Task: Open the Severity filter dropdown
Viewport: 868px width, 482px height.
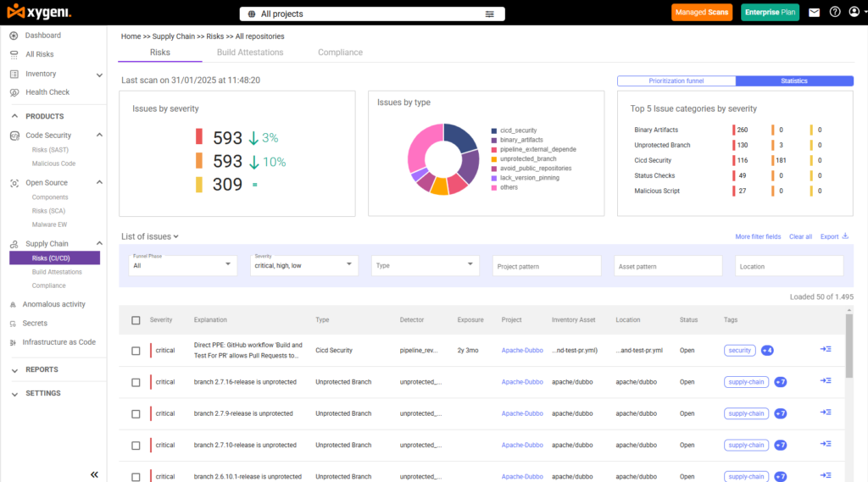Action: (x=303, y=265)
